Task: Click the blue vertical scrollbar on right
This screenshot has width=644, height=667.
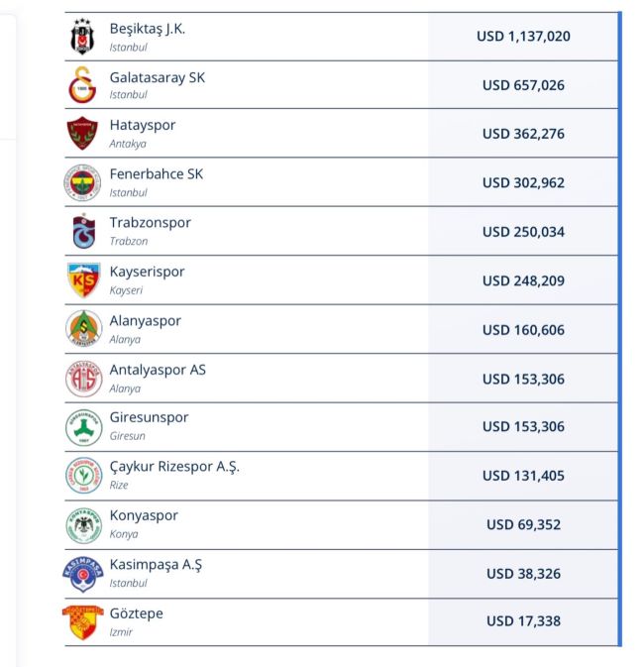Action: [x=620, y=329]
